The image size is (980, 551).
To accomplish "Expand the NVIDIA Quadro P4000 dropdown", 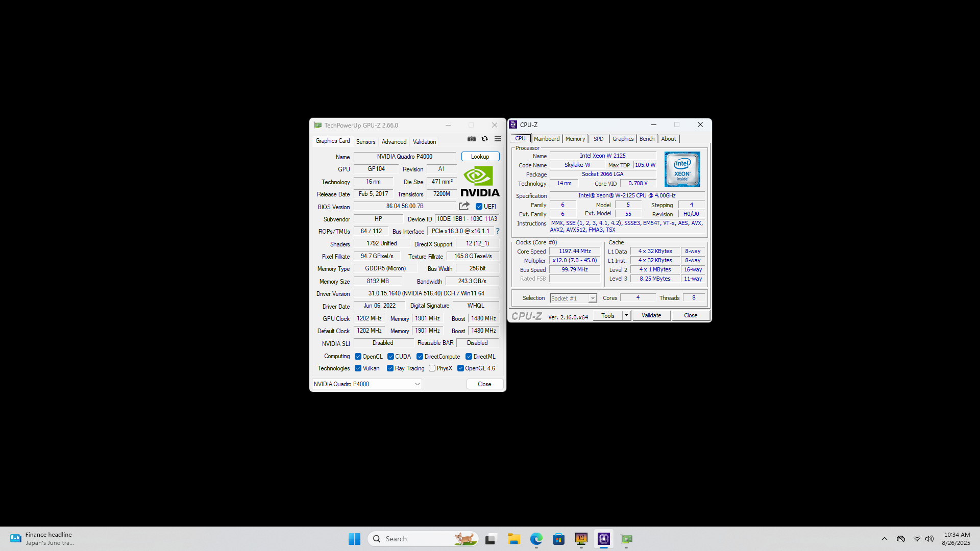I will point(417,384).
